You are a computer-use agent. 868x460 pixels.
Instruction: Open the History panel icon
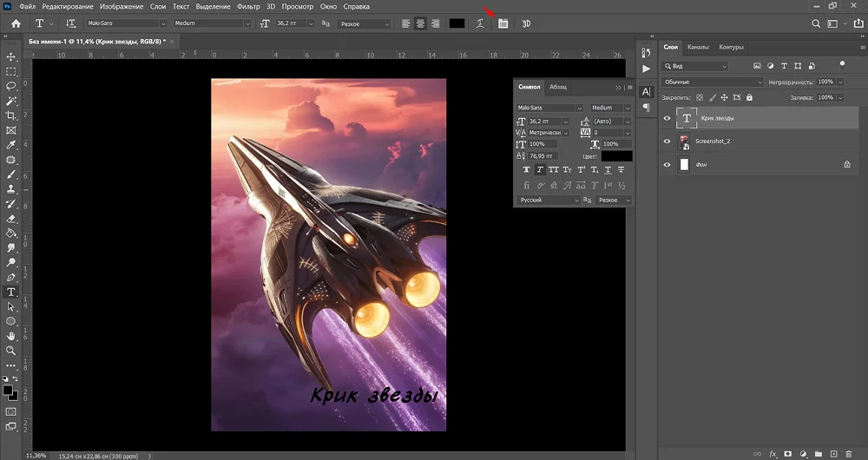tap(646, 53)
